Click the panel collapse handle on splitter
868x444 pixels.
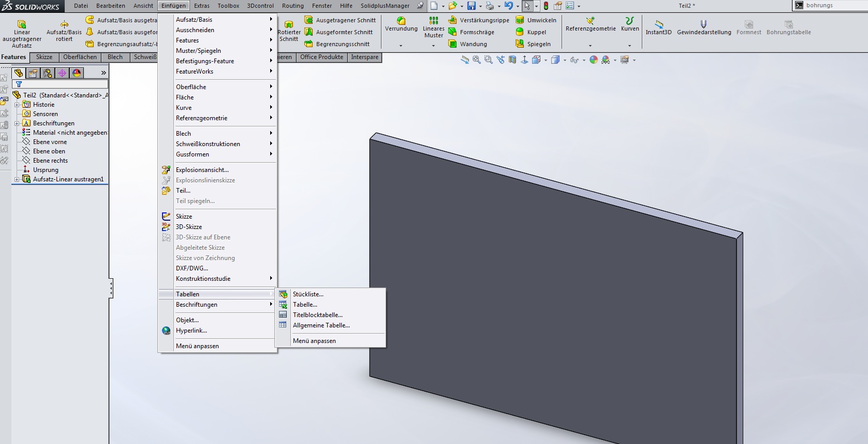[x=111, y=288]
